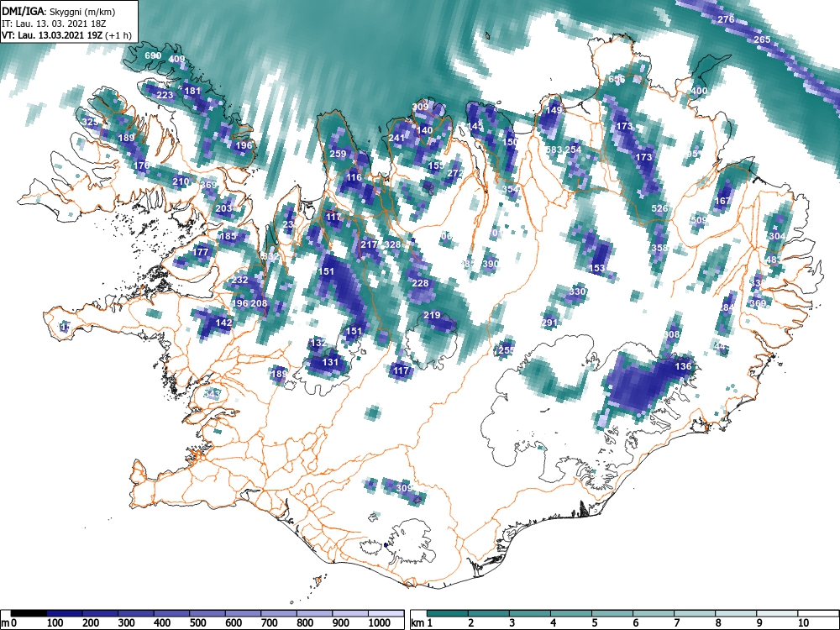Click visibility value 323 on the map
This screenshot has height=630, width=840.
(x=91, y=122)
